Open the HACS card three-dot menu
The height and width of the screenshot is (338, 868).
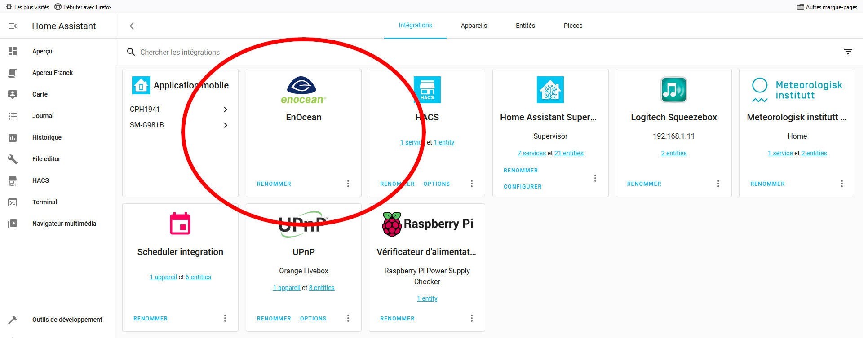coord(472,184)
